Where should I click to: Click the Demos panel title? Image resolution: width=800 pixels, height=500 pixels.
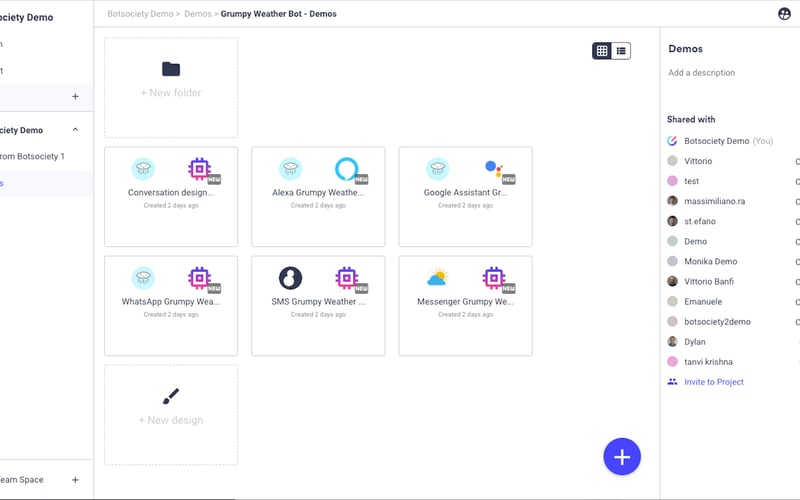tap(686, 48)
